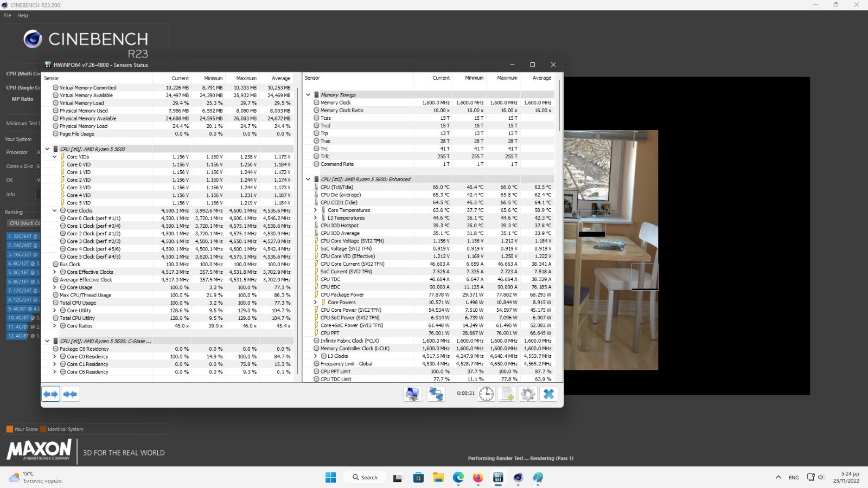This screenshot has width=868, height=488.
Task: Switch to Cinebench via its taskbar icon
Action: [518, 477]
